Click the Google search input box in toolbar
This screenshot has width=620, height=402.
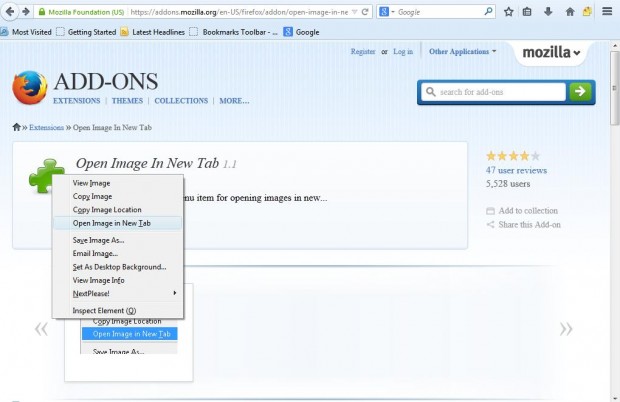coord(440,12)
